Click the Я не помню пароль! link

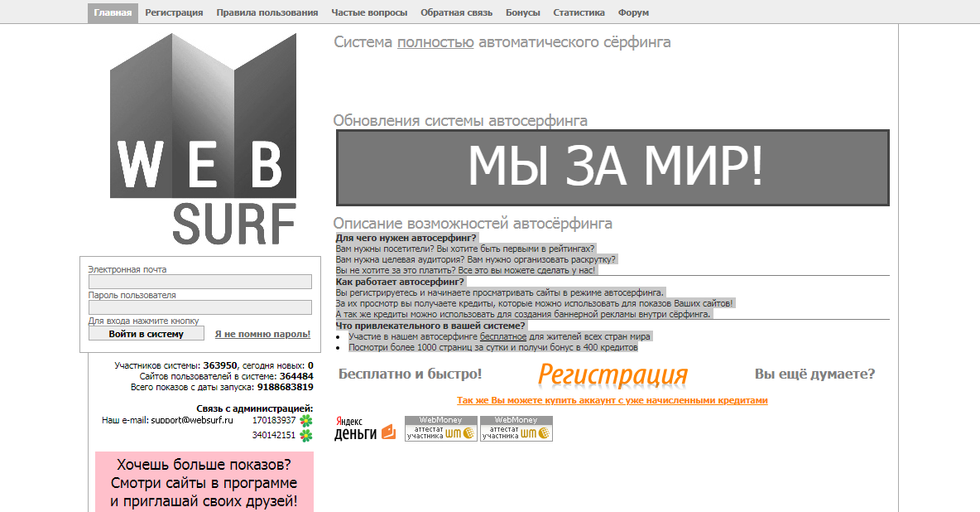tap(262, 334)
